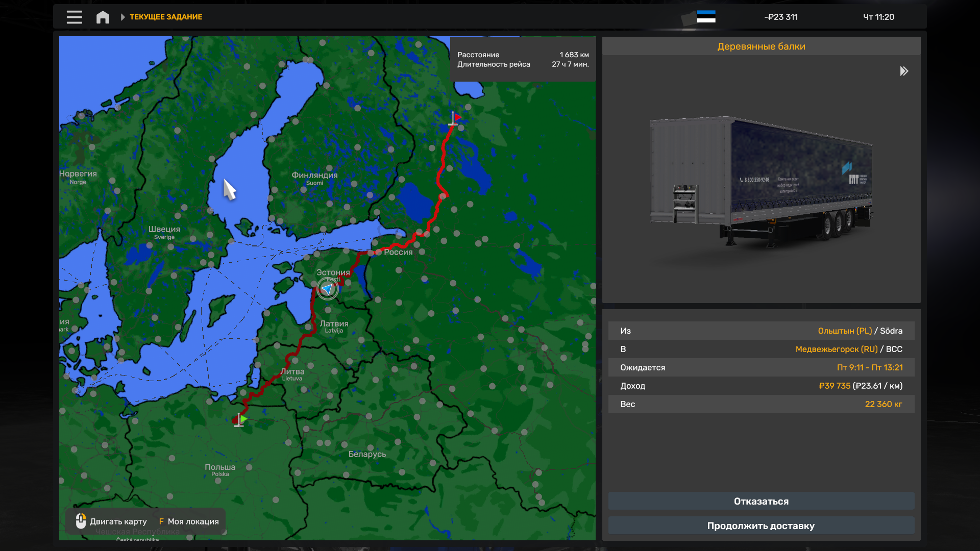The image size is (980, 551).
Task: Click the Ожидается row label
Action: (643, 367)
